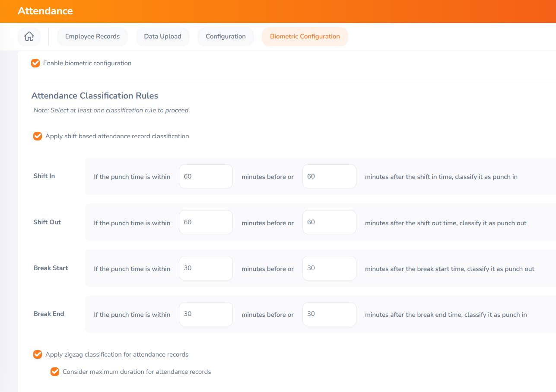The image size is (556, 392).
Task: Click the Break Start minutes before field
Action: (206, 268)
